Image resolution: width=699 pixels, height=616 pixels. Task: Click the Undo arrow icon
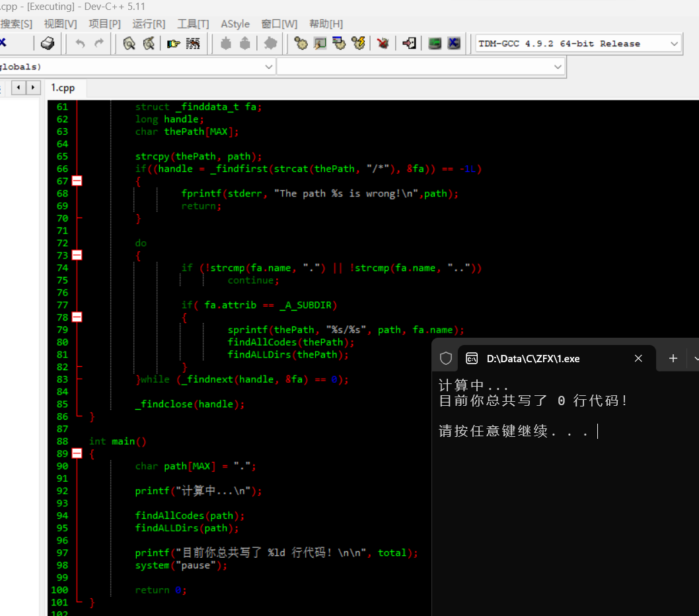[x=80, y=44]
